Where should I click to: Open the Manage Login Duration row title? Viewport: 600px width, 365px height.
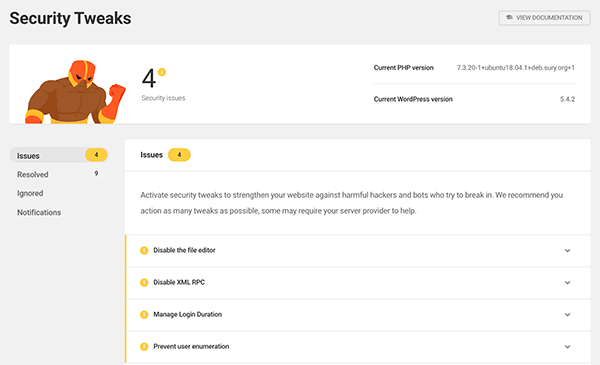(188, 314)
